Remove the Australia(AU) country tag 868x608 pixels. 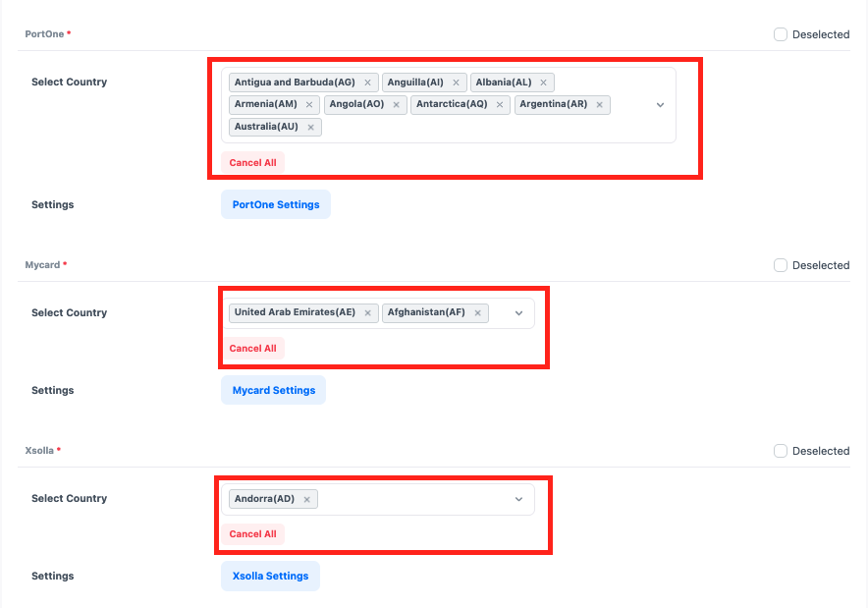[310, 128]
